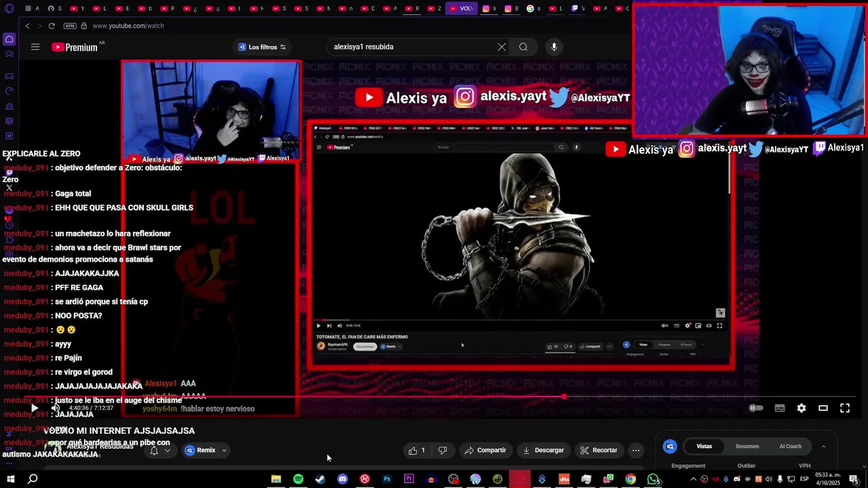The height and width of the screenshot is (488, 868).
Task: Select the AI Coach tab
Action: tap(790, 446)
